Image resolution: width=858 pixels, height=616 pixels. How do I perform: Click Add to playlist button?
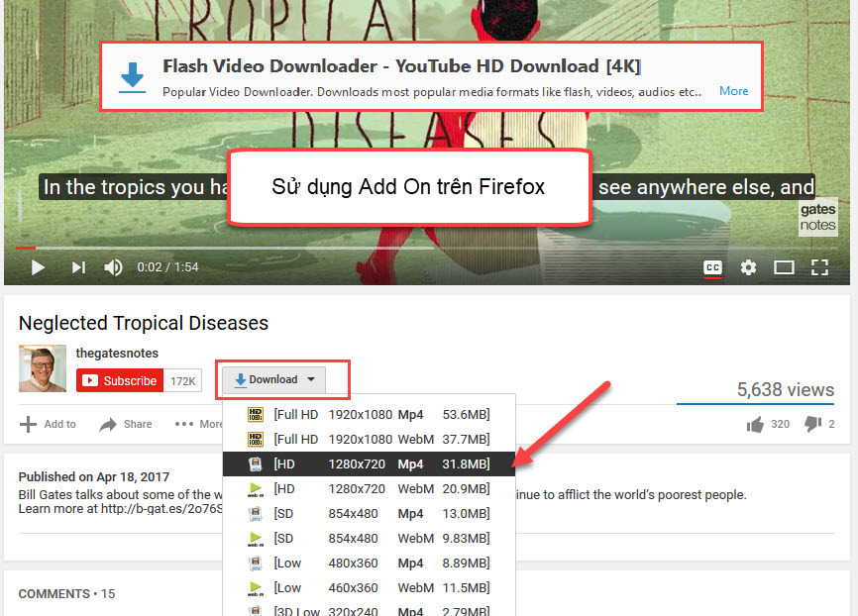(x=48, y=424)
